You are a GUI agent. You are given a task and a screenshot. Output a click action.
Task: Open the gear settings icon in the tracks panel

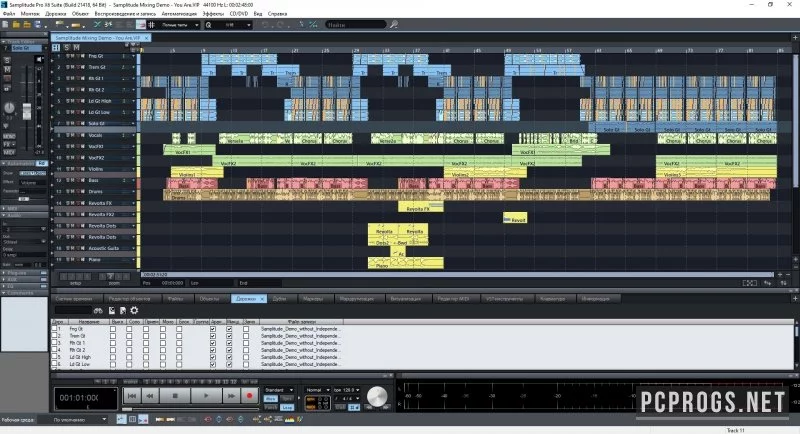point(134,310)
